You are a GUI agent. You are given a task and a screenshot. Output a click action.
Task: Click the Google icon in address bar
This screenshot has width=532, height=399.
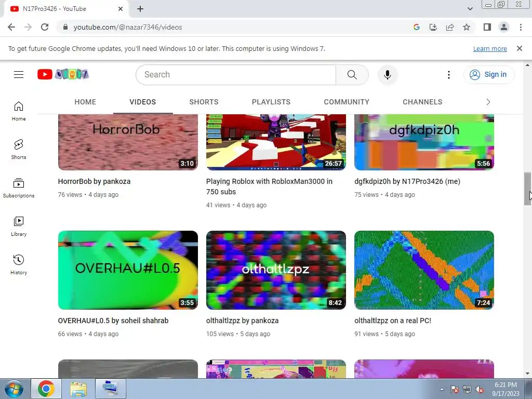417,27
